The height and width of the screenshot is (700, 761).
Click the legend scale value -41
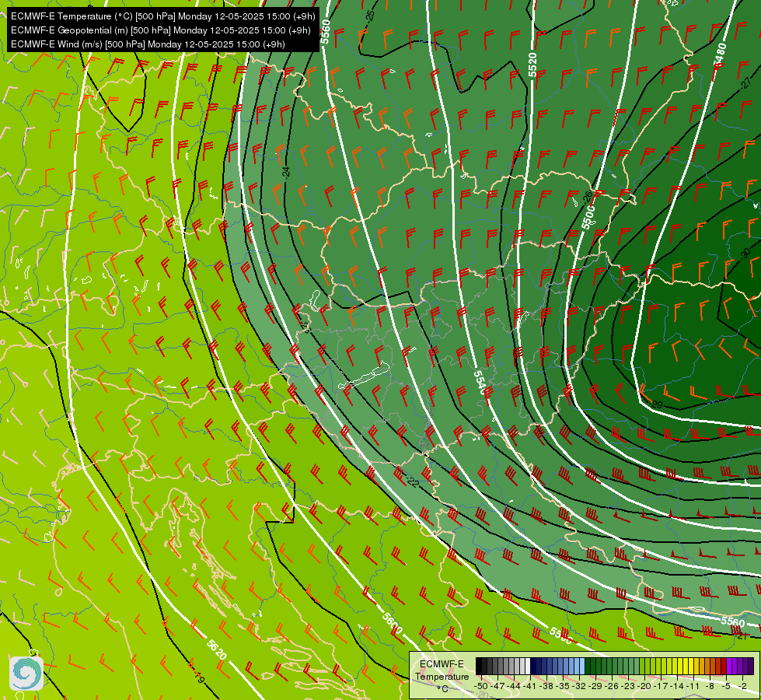(x=530, y=686)
